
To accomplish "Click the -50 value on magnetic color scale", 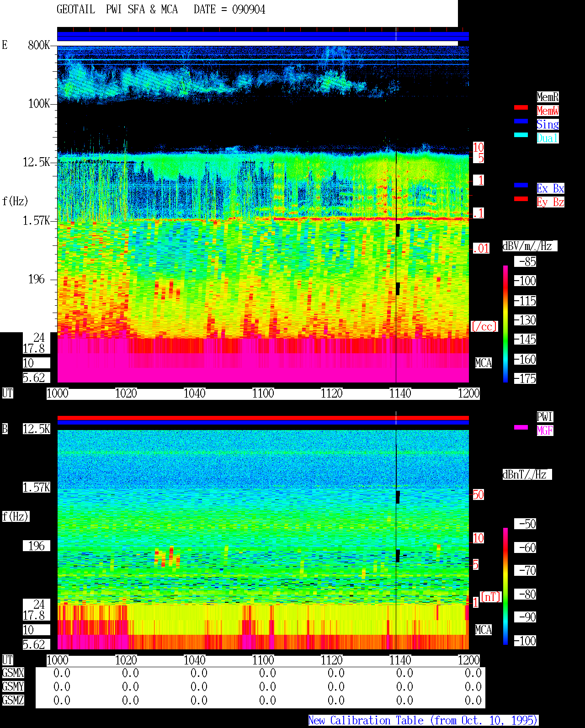I will 526,524.
